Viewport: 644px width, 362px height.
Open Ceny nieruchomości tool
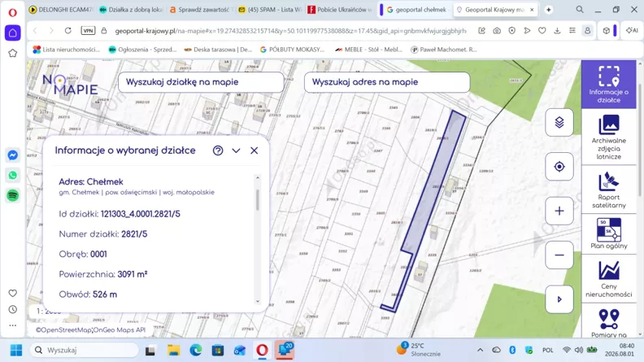(x=609, y=278)
